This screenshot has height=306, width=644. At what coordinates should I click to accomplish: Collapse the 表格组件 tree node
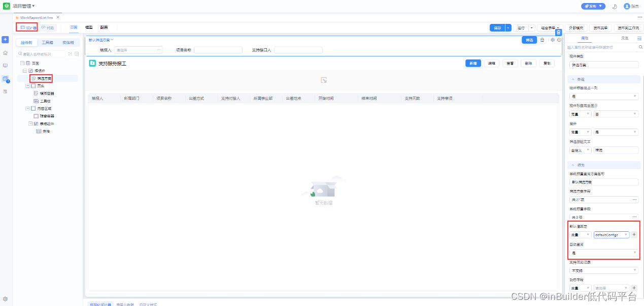[30, 124]
